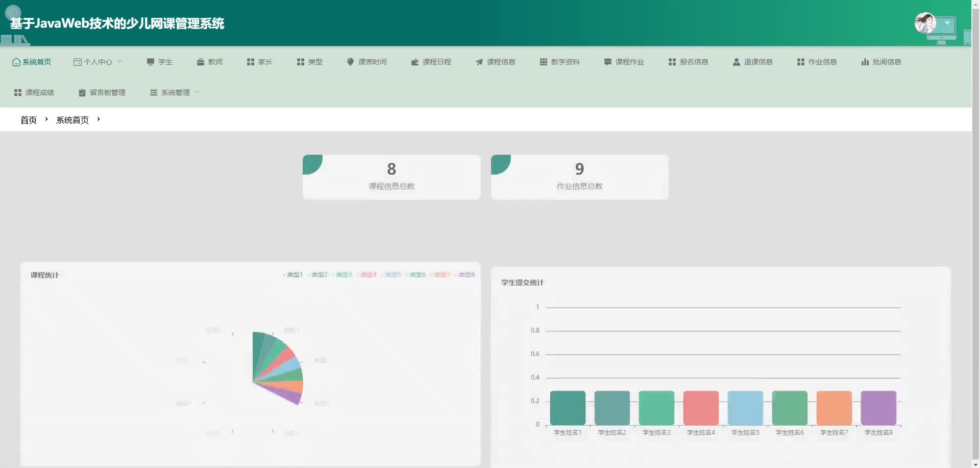Click the grid icon beside 教学资料
The image size is (980, 468).
(x=544, y=62)
